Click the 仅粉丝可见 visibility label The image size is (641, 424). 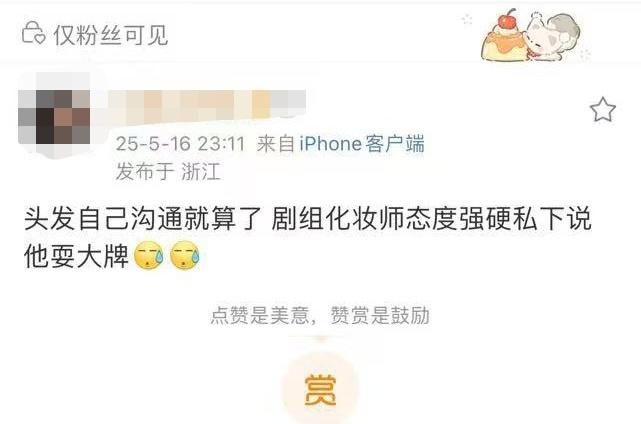(111, 34)
